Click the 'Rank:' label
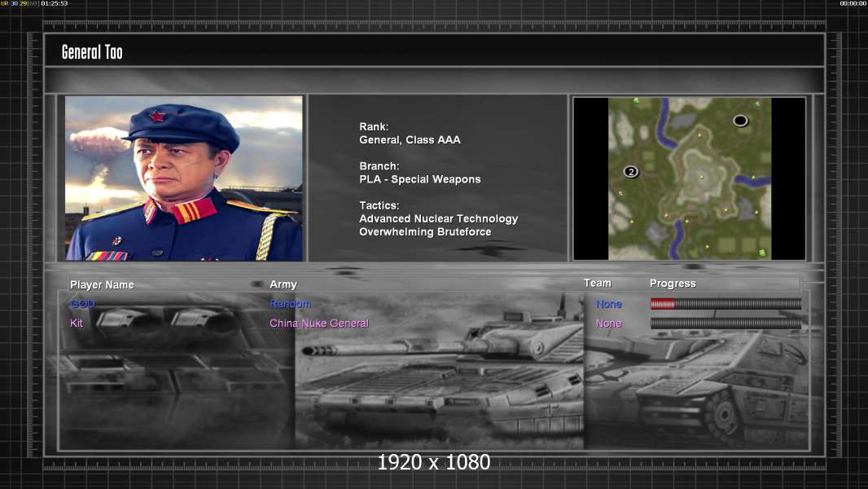The image size is (868, 489). pyautogui.click(x=374, y=127)
